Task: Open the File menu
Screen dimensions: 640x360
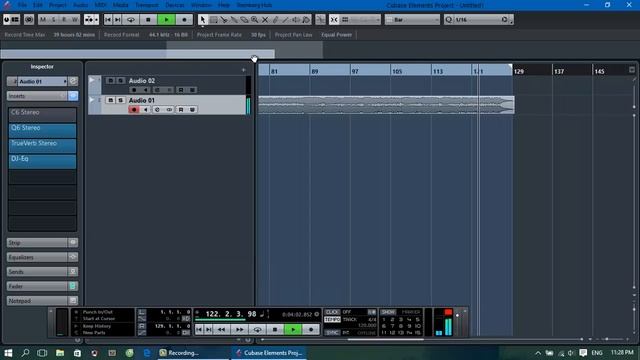Action: click(x=22, y=5)
